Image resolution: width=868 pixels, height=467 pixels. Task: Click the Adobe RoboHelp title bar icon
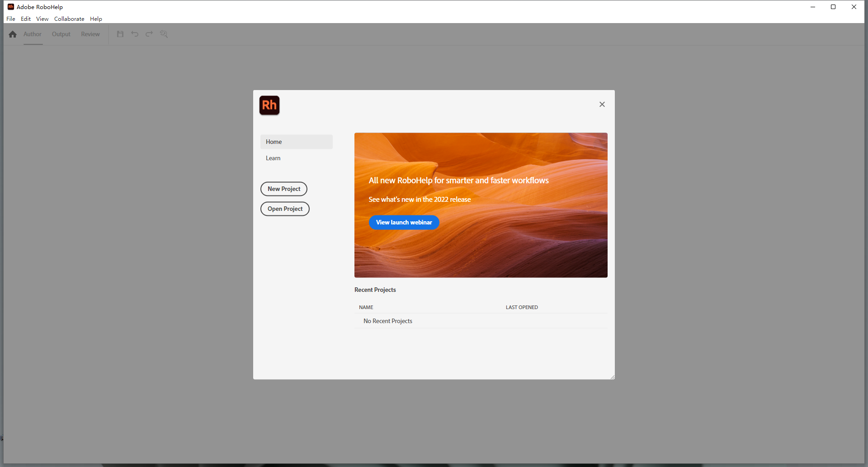pos(11,7)
